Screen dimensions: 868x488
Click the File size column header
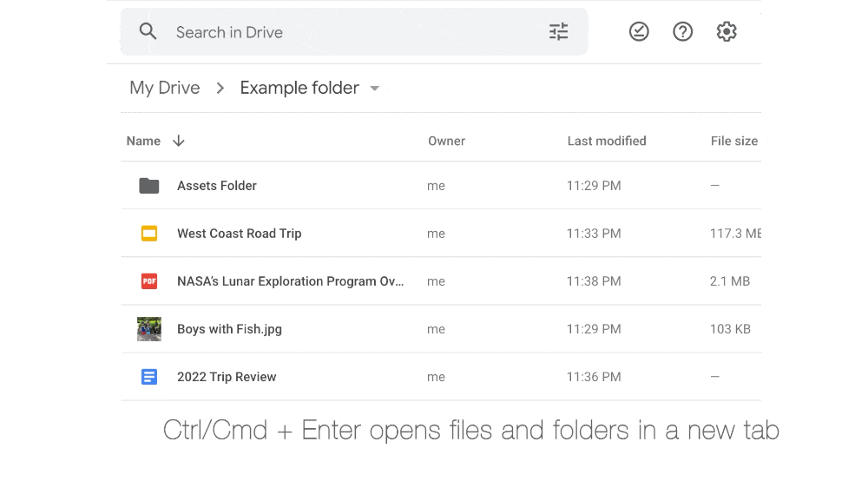[733, 141]
